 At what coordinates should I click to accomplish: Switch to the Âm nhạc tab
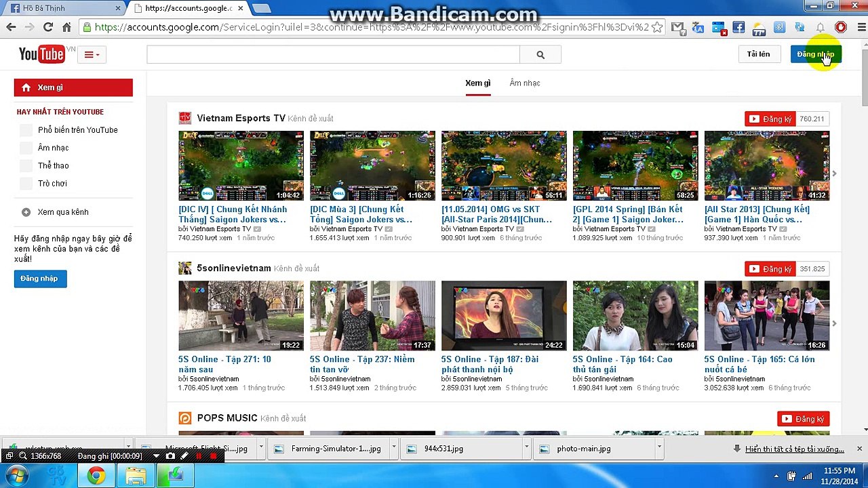coord(525,83)
